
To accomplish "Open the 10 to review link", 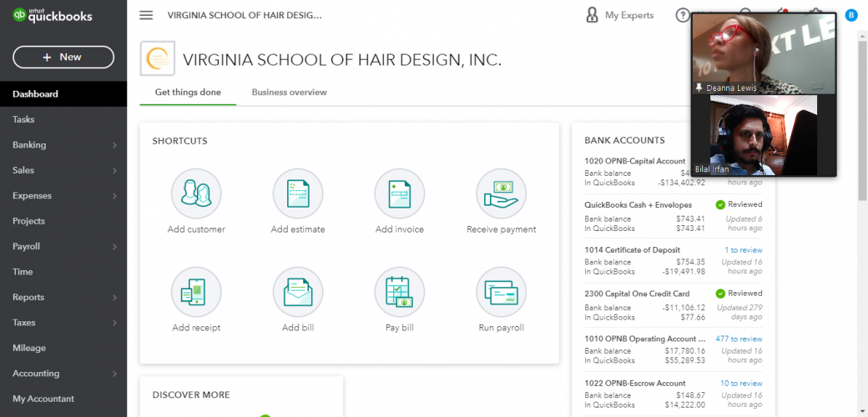I will click(740, 384).
